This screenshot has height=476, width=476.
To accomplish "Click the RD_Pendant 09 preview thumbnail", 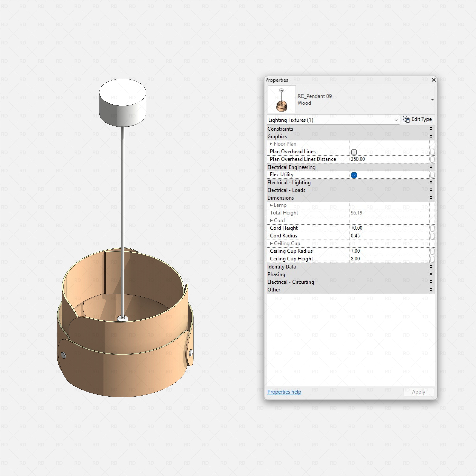I will (282, 99).
